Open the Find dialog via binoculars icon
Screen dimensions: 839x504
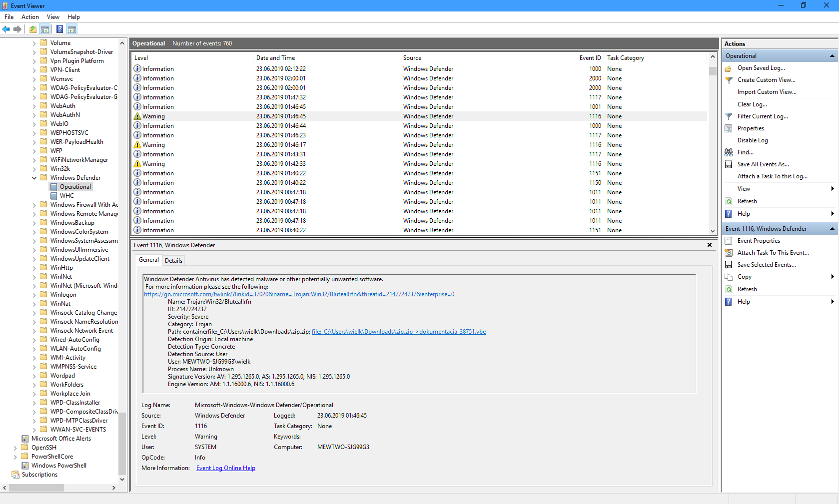tap(729, 152)
